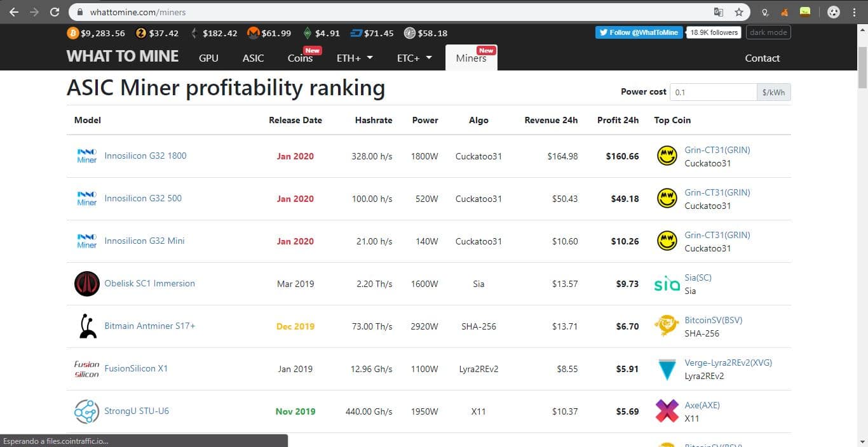Click the browser address bar URL
868x447 pixels.
point(138,12)
